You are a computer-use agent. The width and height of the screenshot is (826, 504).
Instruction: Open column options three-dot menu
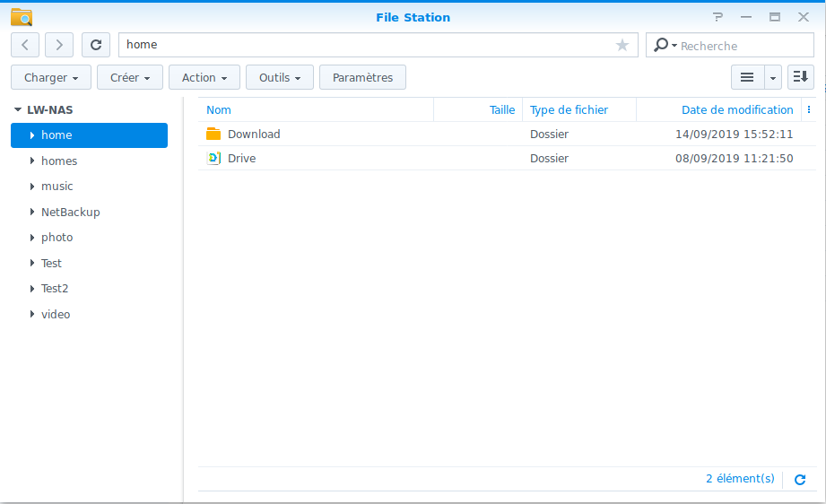pos(809,110)
